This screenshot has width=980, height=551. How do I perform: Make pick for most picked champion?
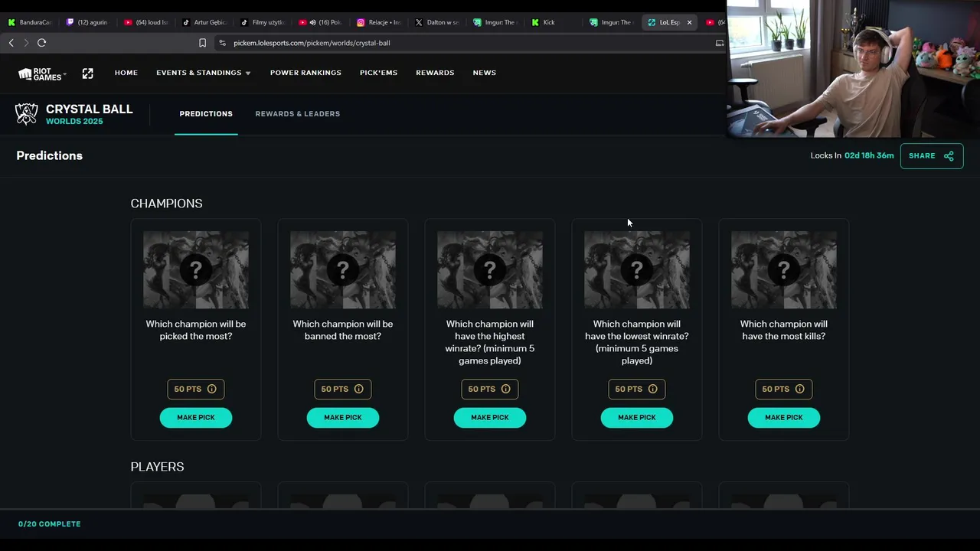click(x=196, y=417)
